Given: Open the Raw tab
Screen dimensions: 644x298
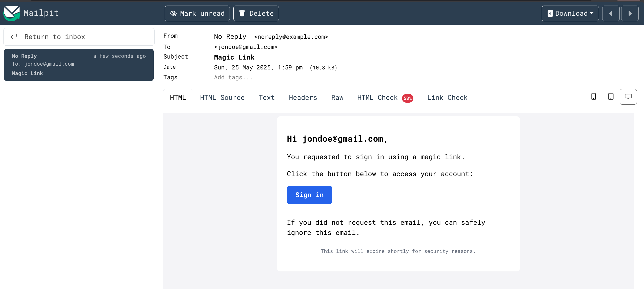Looking at the screenshot, I should tap(337, 98).
